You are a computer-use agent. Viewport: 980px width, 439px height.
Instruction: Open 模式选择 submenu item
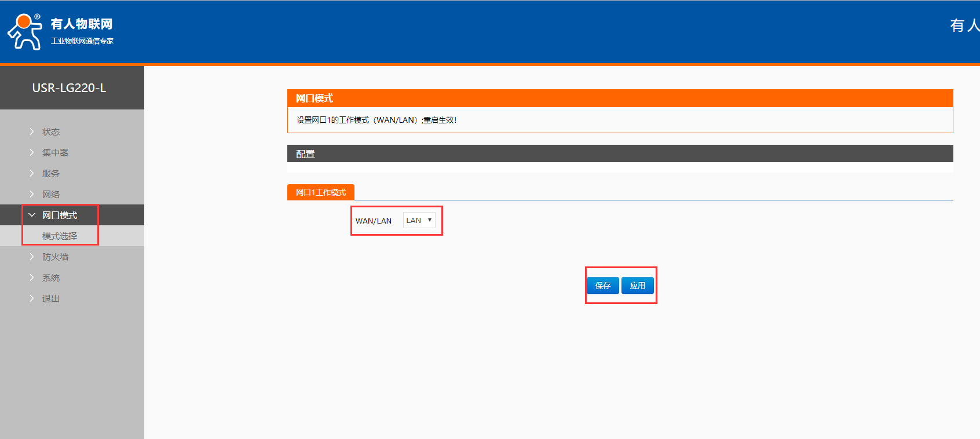coord(60,236)
